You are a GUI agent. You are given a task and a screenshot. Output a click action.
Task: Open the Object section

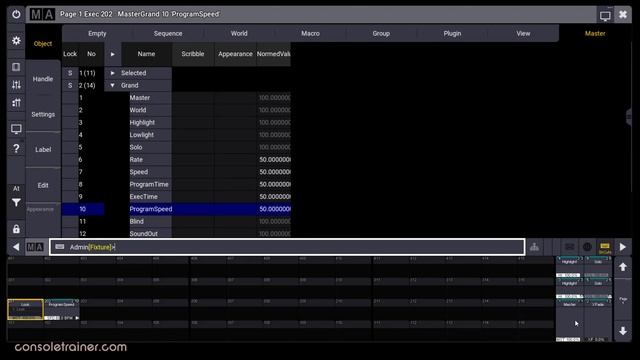click(x=43, y=44)
